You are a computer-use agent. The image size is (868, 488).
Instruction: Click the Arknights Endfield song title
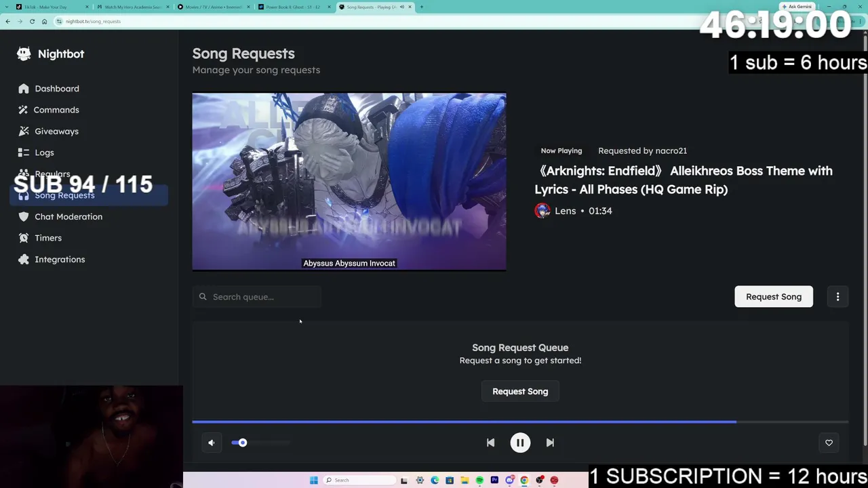tap(684, 180)
